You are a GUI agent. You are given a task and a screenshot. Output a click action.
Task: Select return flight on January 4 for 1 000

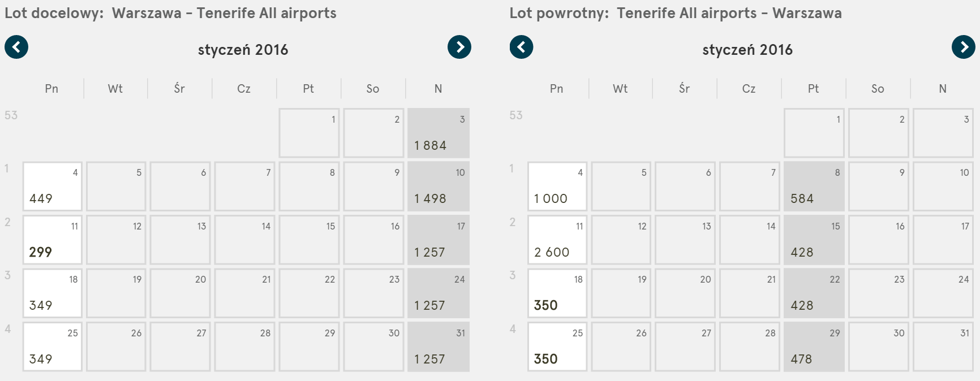tap(557, 186)
